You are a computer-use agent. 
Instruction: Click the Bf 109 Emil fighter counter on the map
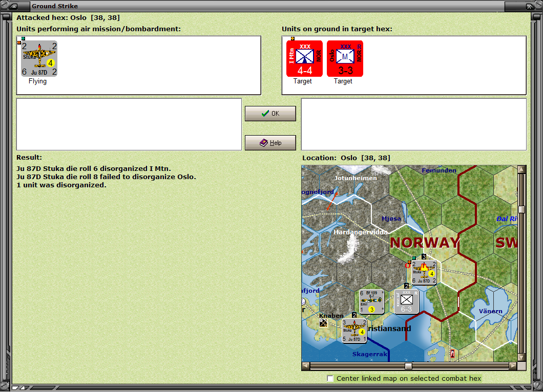pos(371,301)
